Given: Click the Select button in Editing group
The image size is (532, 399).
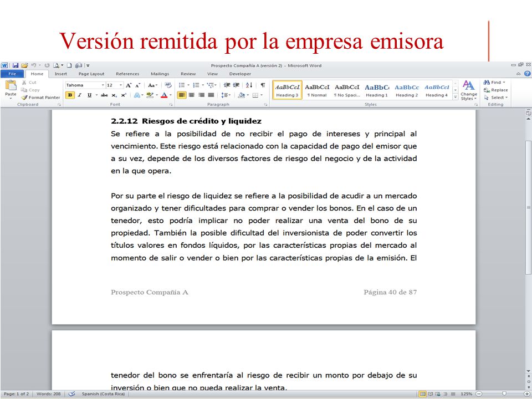Looking at the screenshot, I should pos(495,98).
